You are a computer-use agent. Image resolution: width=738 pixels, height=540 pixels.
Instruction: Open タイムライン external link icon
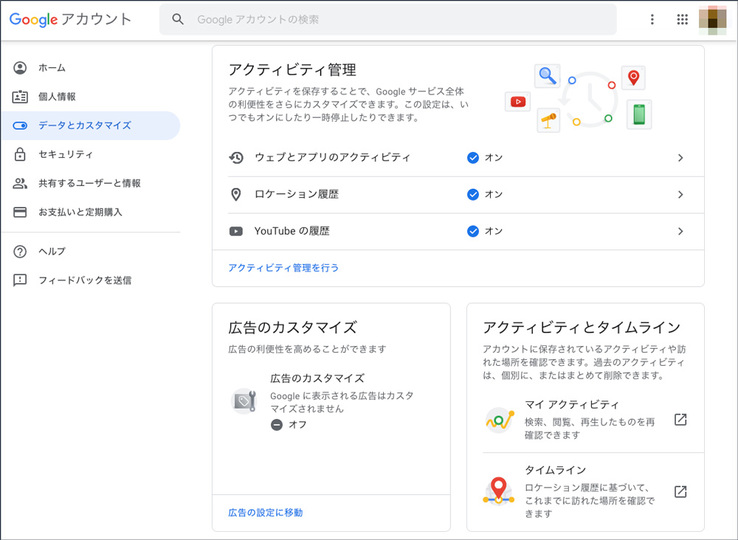pos(680,492)
